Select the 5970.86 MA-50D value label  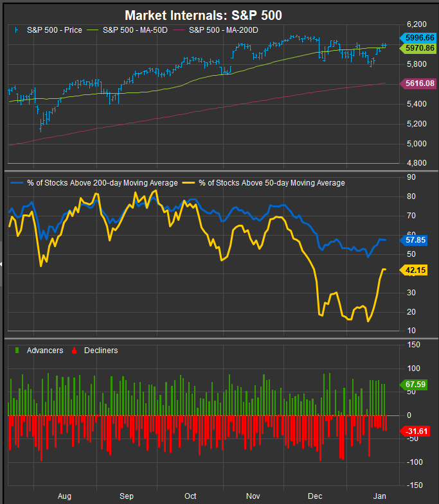pos(418,48)
